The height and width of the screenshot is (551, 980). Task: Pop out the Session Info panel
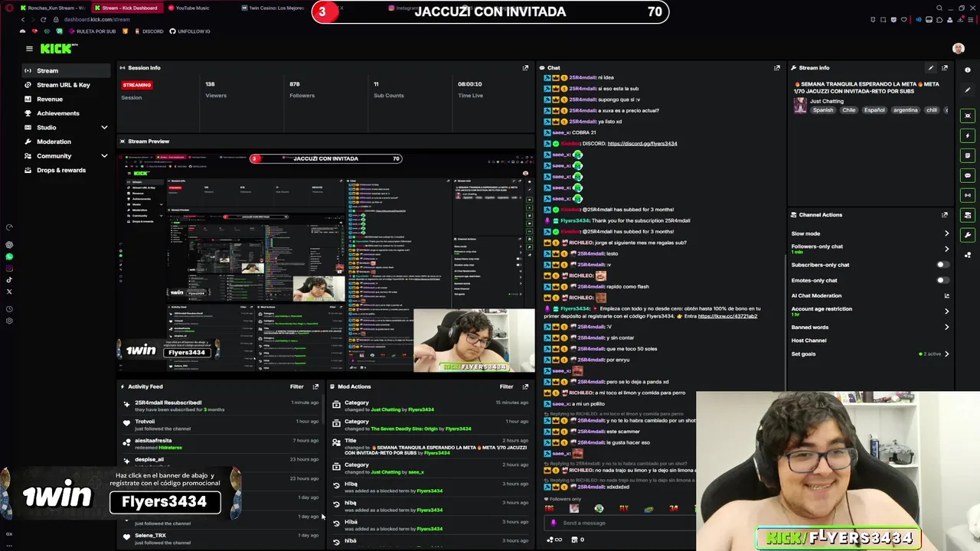click(x=525, y=67)
